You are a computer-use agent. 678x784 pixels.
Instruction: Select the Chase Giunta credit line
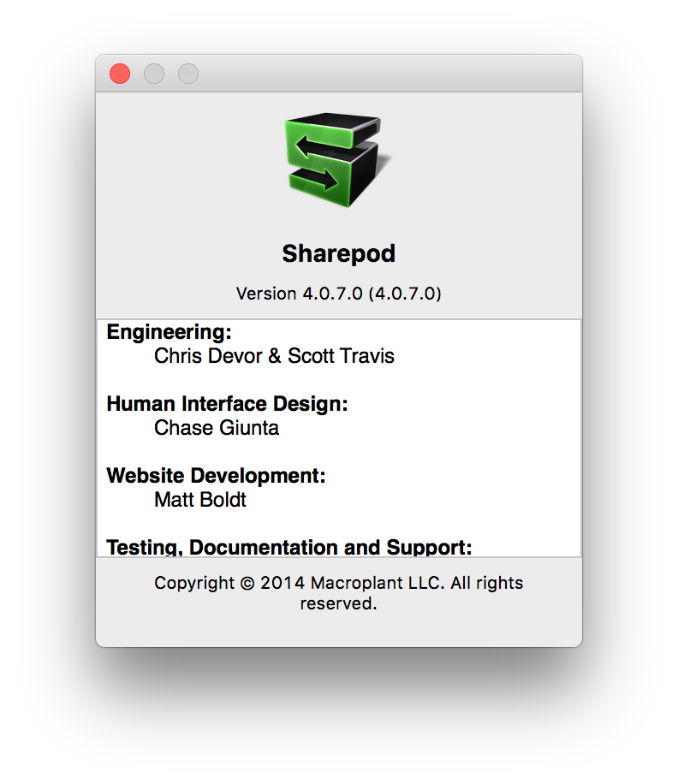pyautogui.click(x=217, y=428)
